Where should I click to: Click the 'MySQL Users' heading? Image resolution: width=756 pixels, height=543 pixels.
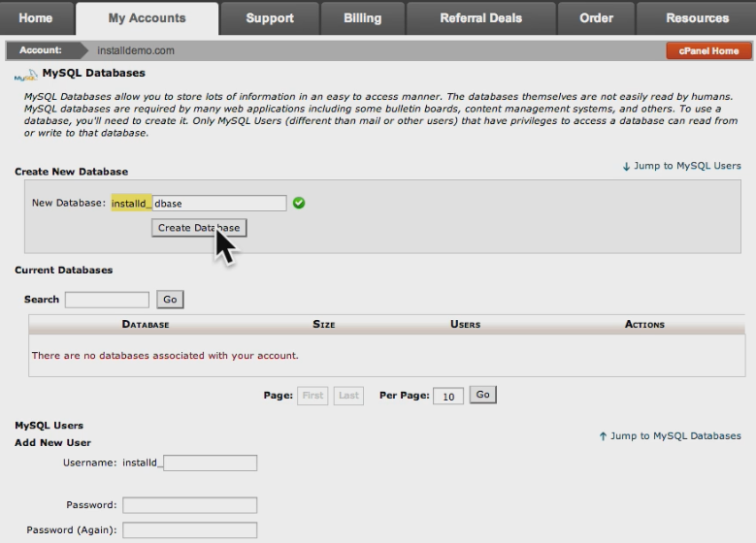point(49,426)
